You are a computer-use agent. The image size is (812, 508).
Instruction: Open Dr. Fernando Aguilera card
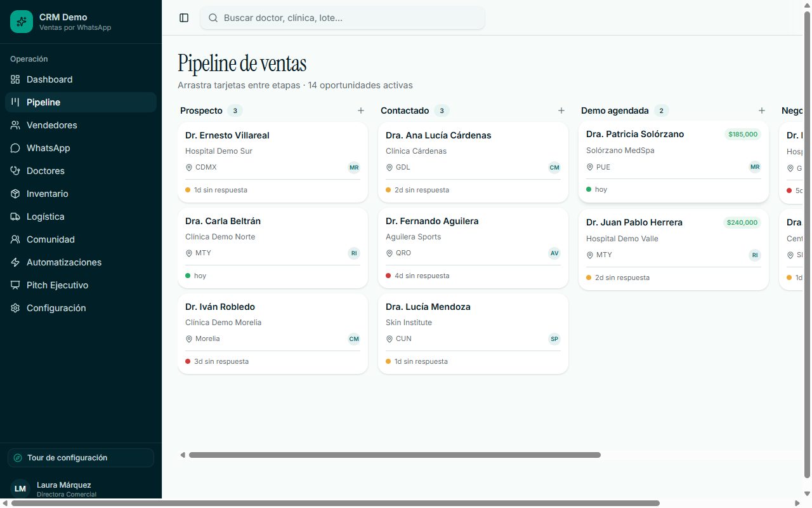pyautogui.click(x=473, y=248)
